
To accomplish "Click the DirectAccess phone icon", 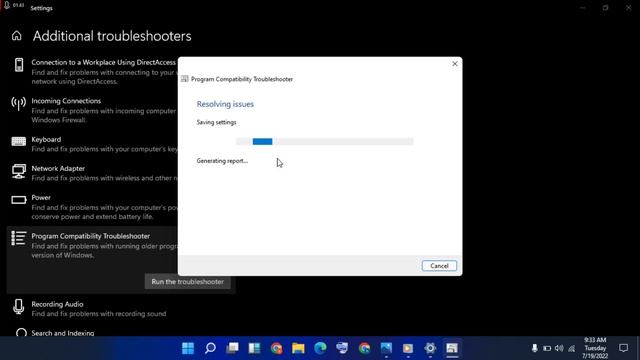I will click(x=19, y=65).
